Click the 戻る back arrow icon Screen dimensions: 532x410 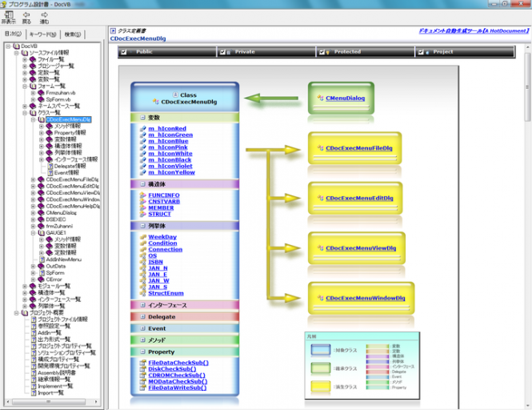click(x=28, y=15)
